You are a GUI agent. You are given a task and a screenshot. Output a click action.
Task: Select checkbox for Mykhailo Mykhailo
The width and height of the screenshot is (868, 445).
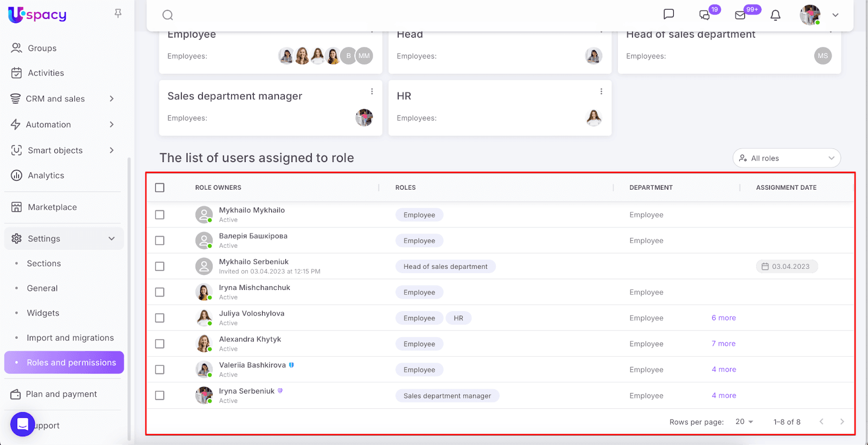tap(159, 215)
